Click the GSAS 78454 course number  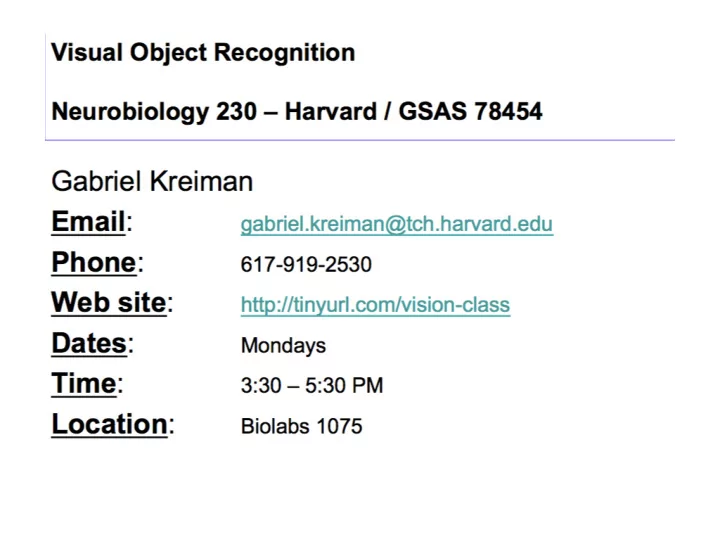coord(470,112)
